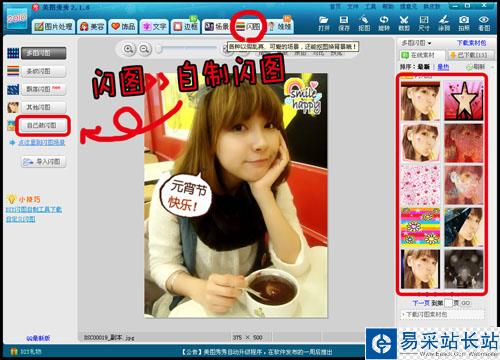
Task: Select the 多帧闪图 button
Action: (43, 71)
